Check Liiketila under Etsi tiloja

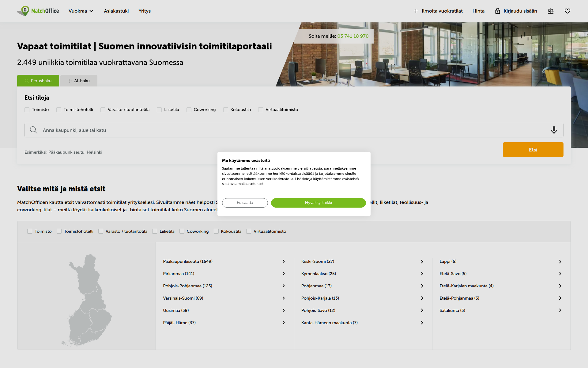159,110
